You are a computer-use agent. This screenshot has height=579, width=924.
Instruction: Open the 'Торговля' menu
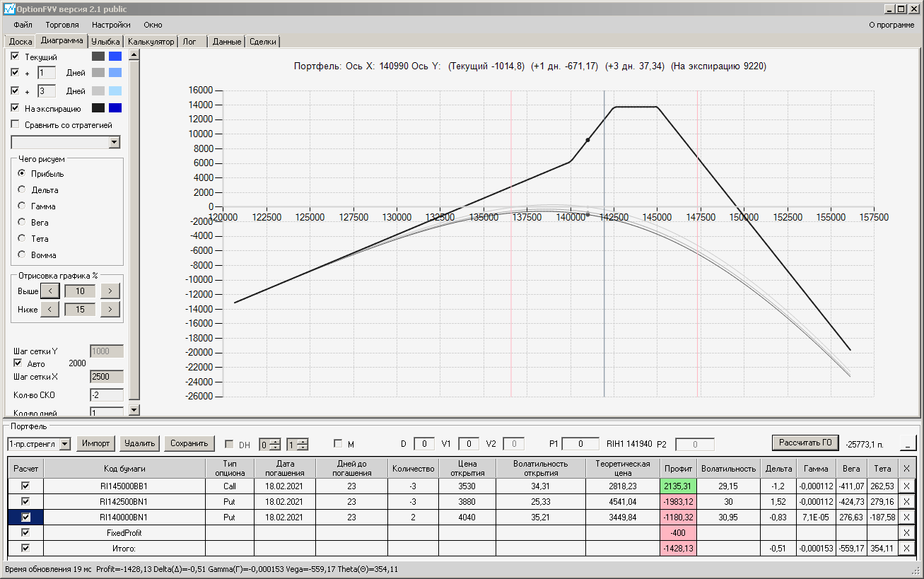point(62,25)
